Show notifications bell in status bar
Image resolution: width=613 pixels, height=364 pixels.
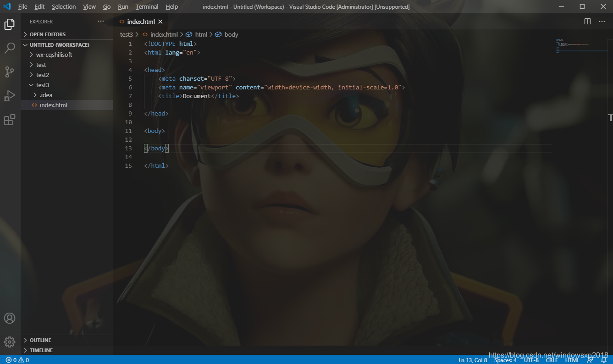point(604,360)
